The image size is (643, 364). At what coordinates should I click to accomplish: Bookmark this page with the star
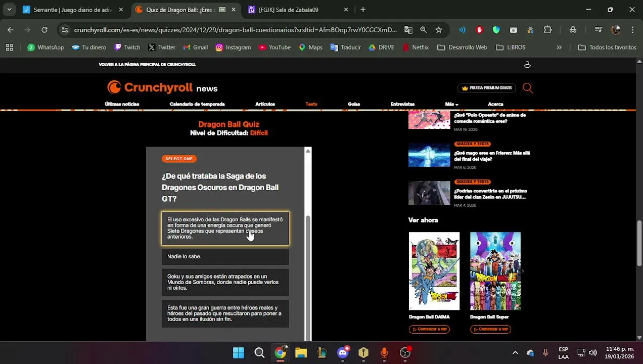click(439, 30)
